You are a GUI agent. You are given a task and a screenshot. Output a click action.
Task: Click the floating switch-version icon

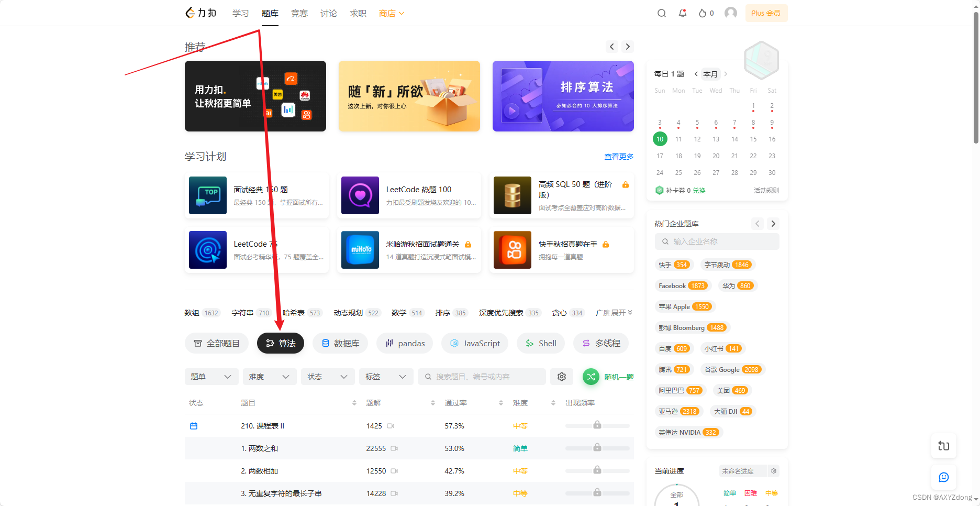[x=944, y=446]
